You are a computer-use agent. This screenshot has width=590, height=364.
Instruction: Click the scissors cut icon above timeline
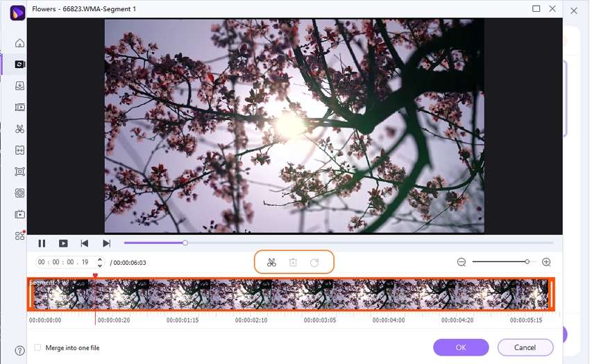point(271,263)
